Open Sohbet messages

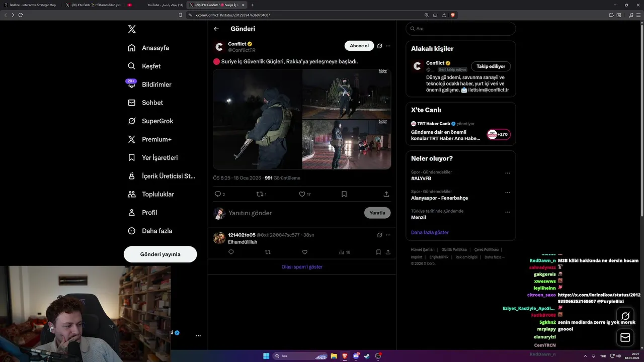pos(145,103)
